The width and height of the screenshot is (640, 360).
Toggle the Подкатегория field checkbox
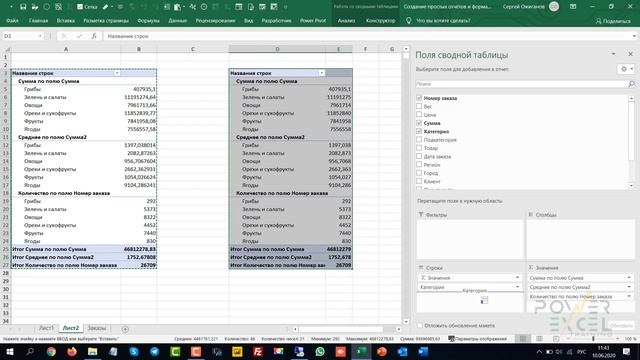pyautogui.click(x=419, y=140)
